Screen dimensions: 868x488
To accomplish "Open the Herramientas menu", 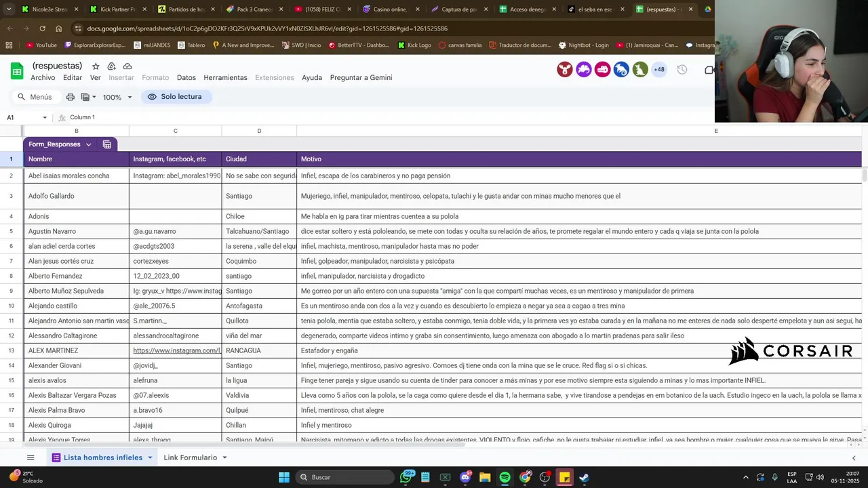I will coord(225,77).
